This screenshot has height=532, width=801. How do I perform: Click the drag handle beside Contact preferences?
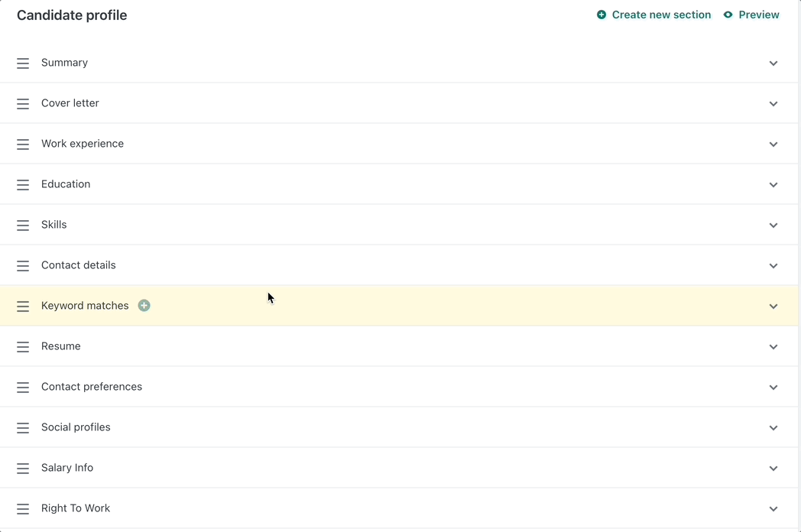click(22, 387)
